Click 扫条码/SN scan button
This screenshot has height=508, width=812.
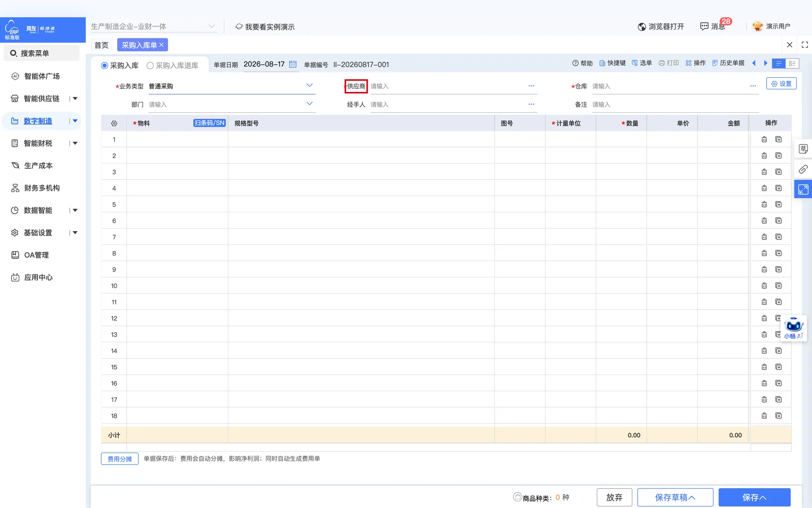209,123
